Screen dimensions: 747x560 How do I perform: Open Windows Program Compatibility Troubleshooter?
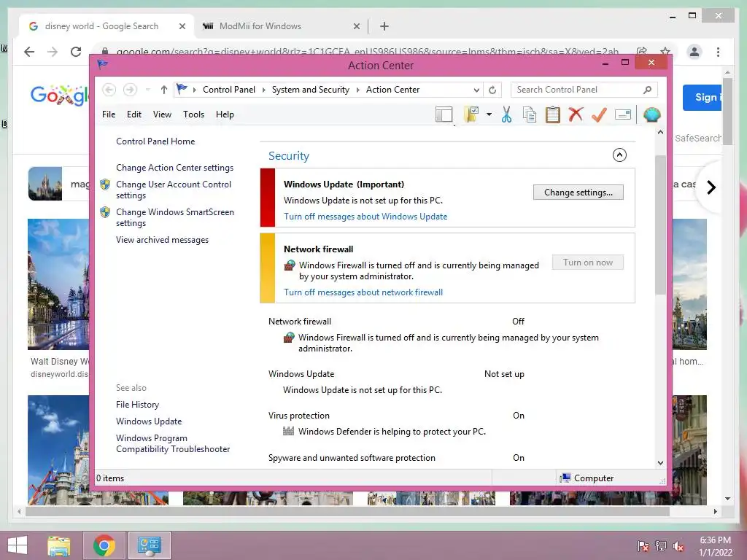coord(173,443)
